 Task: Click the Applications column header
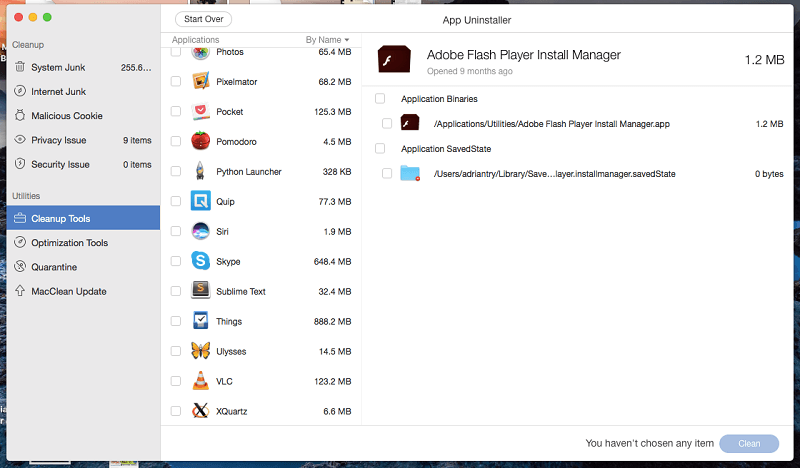[195, 40]
